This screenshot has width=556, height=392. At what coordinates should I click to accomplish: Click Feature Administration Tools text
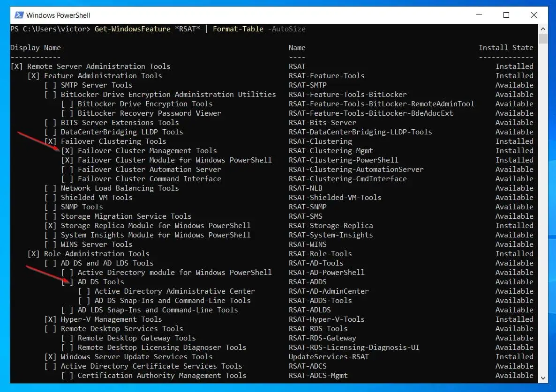(x=103, y=76)
